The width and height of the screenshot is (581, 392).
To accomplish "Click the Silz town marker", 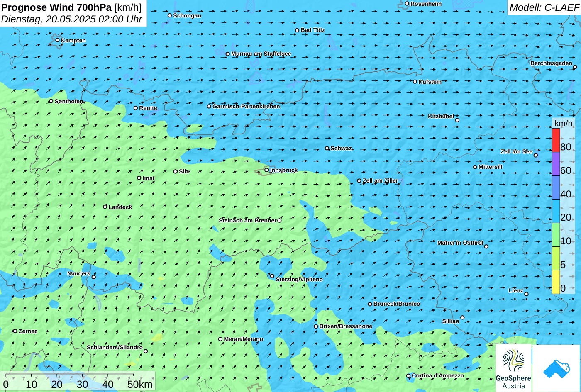I will click(x=175, y=171).
